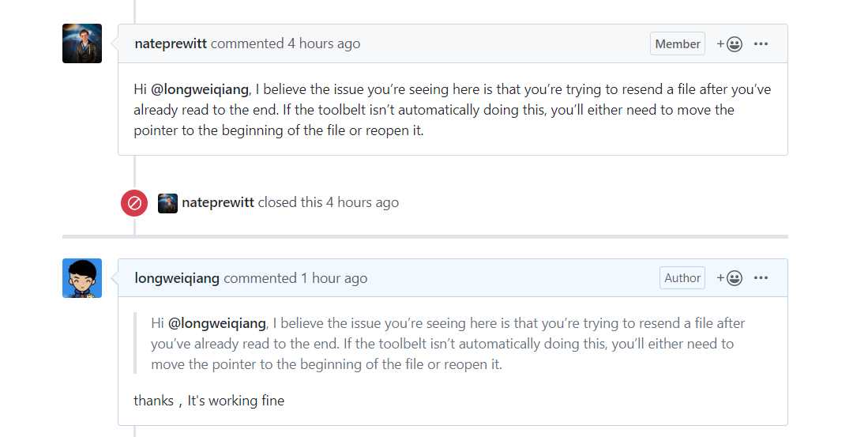Open options menu on nateprewitt's comment
Viewport: 868px width, 437px height.
click(761, 44)
